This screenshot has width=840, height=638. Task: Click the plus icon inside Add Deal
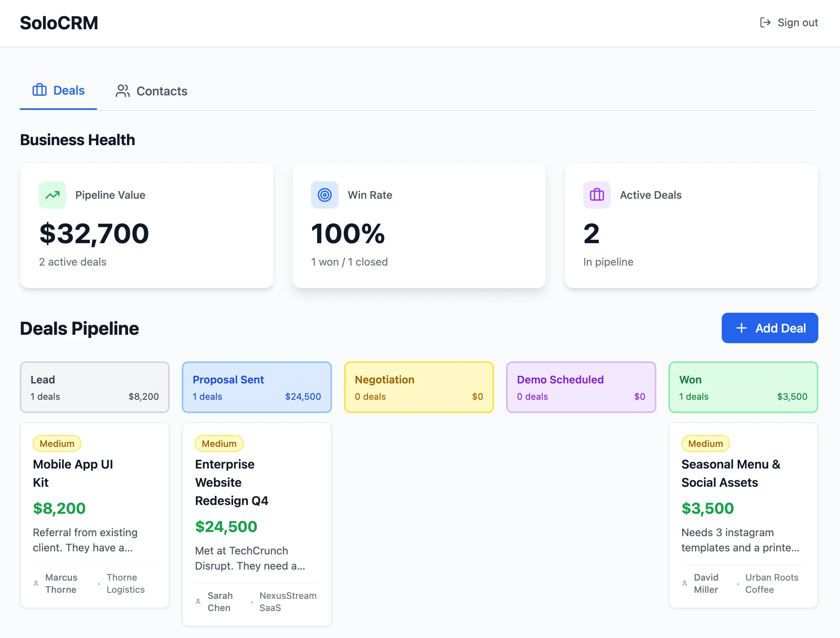(x=741, y=328)
